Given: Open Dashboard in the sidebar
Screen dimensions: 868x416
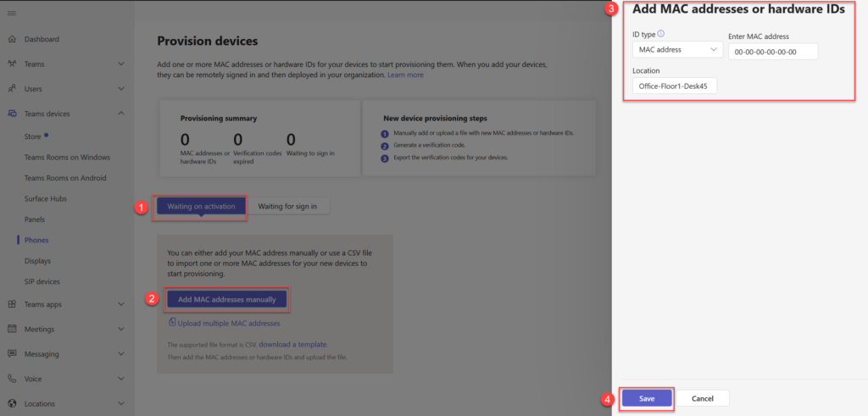Looking at the screenshot, I should point(42,39).
